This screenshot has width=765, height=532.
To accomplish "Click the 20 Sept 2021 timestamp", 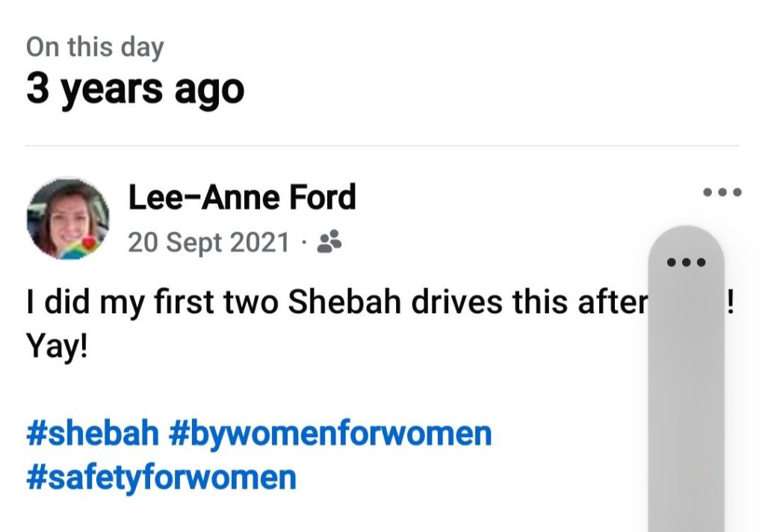I will tap(208, 242).
